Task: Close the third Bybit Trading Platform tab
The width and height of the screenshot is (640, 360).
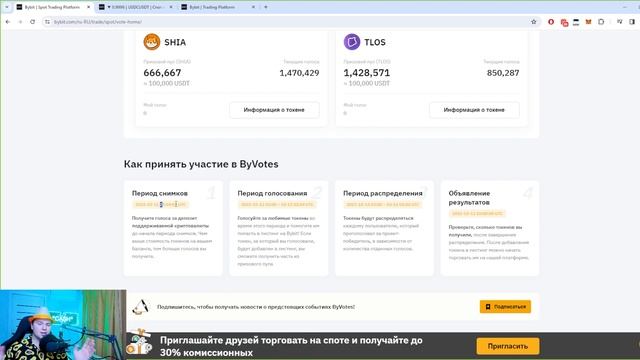Action: tap(253, 7)
